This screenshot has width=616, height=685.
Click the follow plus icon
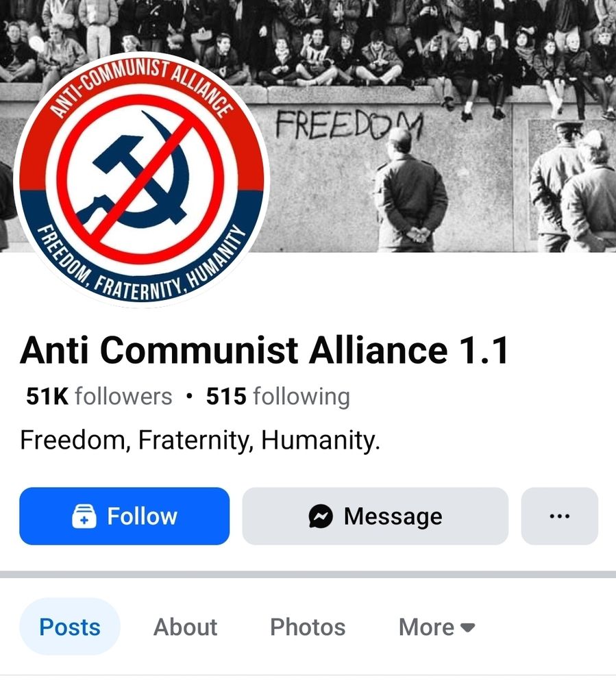coord(84,516)
